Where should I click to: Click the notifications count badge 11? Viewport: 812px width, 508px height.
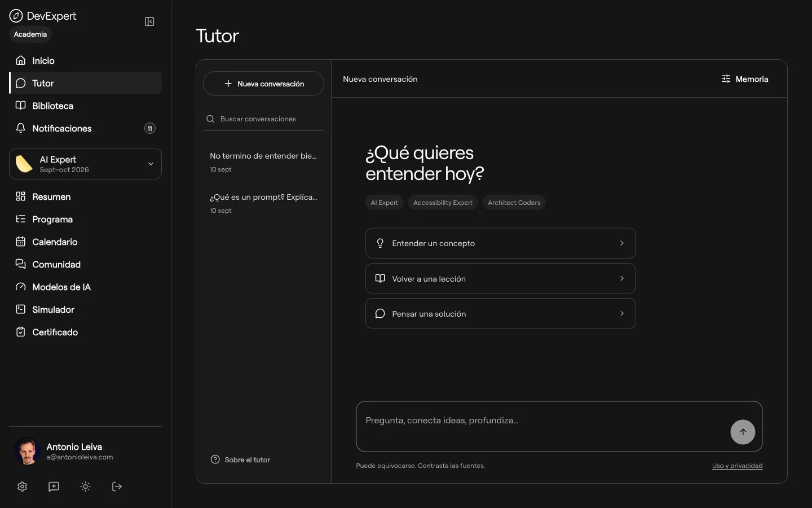150,129
